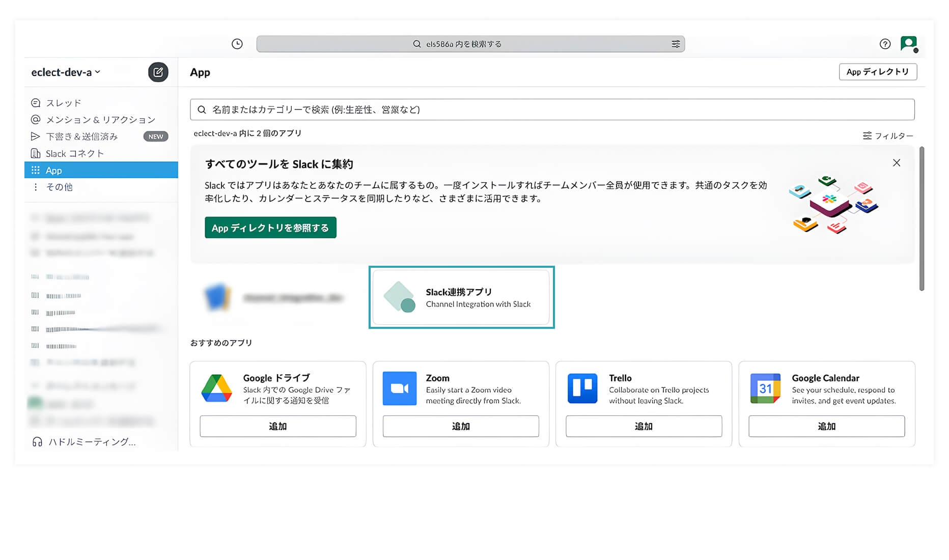The image size is (949, 560).
Task: Open the Slack連携アプリ card
Action: coord(461,297)
